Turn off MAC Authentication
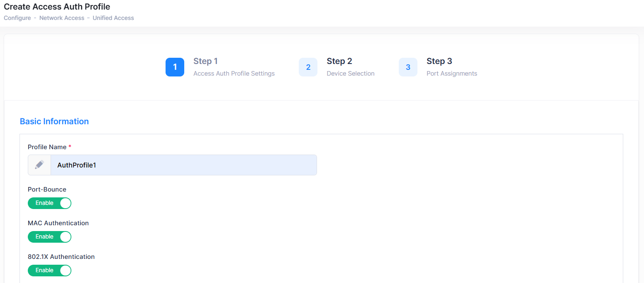Image resolution: width=644 pixels, height=283 pixels. click(x=49, y=237)
